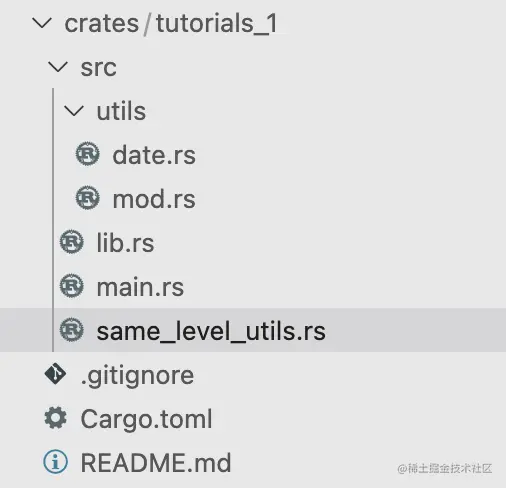Image resolution: width=506 pixels, height=488 pixels.
Task: Select the utils folder label
Action: click(x=121, y=111)
